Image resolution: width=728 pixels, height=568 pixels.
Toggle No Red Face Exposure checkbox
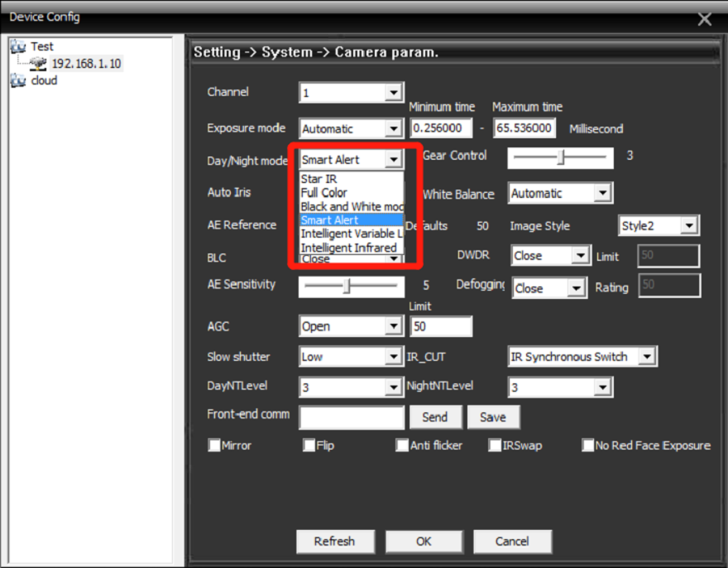click(588, 445)
